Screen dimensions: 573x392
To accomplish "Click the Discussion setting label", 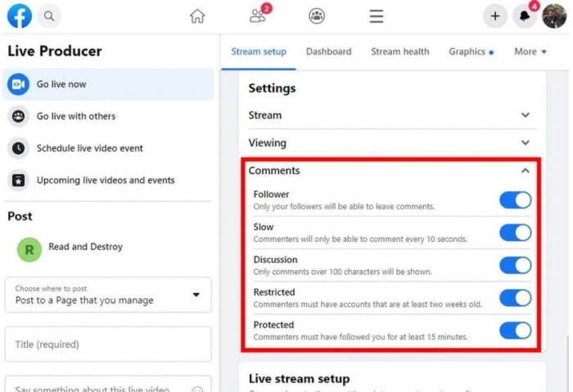I will [275, 259].
